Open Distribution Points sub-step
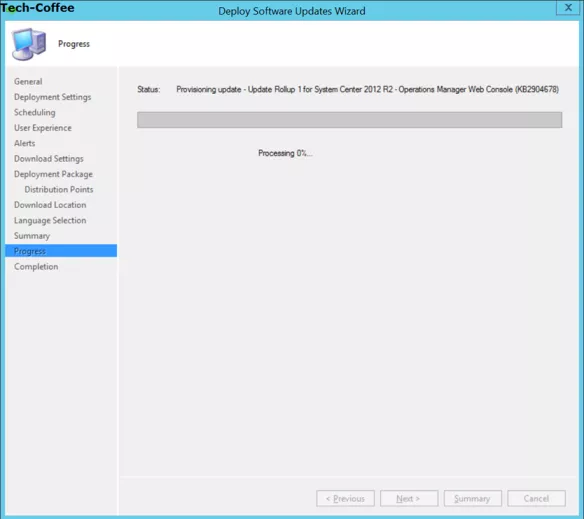This screenshot has height=519, width=584. click(59, 189)
